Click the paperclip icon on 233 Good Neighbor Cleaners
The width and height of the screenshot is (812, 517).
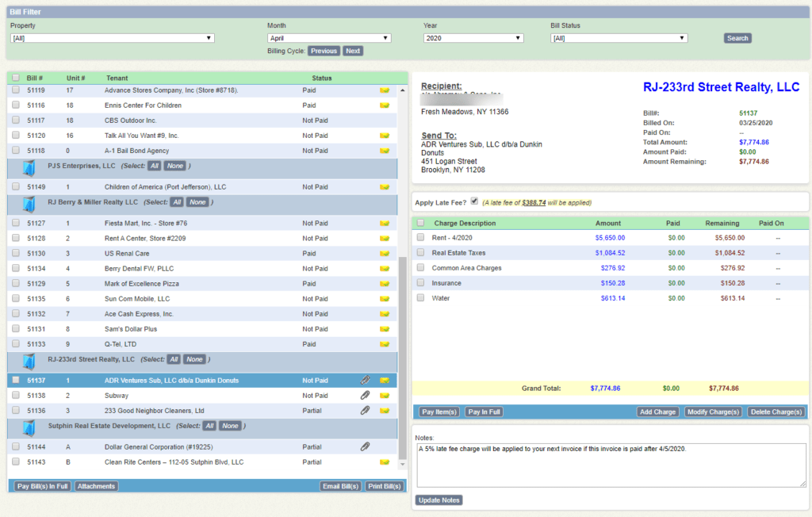pos(365,411)
